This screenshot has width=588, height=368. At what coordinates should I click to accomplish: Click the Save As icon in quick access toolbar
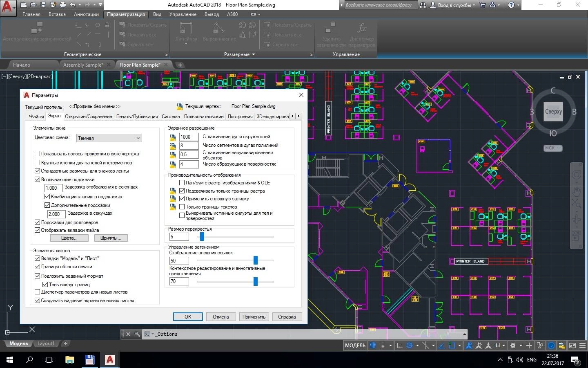click(x=53, y=5)
